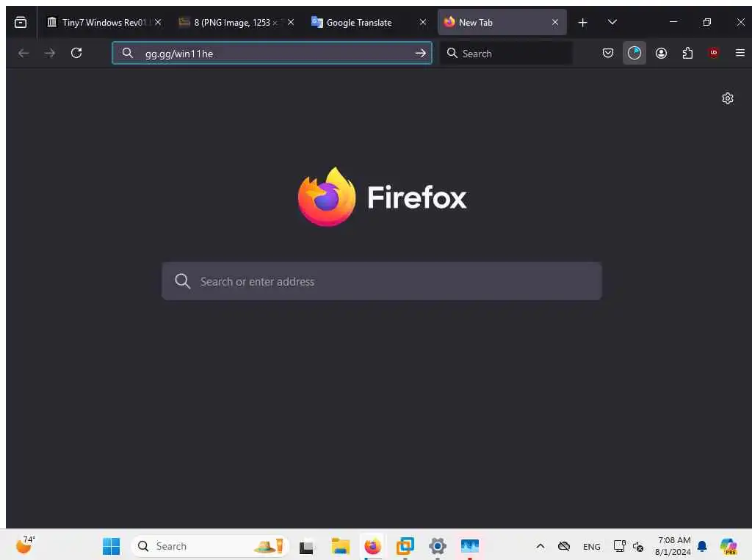Open the Firefox account menu
The height and width of the screenshot is (560, 752).
pos(661,54)
